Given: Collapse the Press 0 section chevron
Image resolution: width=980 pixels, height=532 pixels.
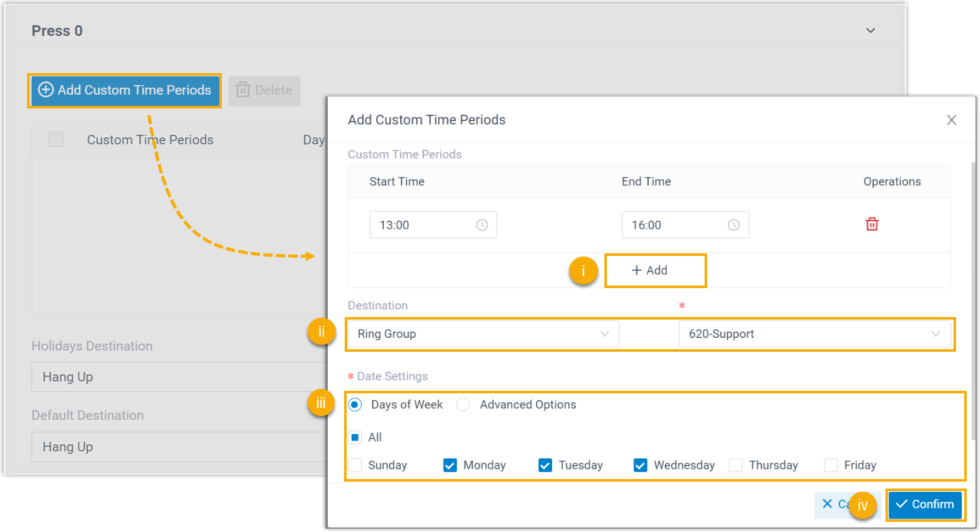Looking at the screenshot, I should 870,31.
